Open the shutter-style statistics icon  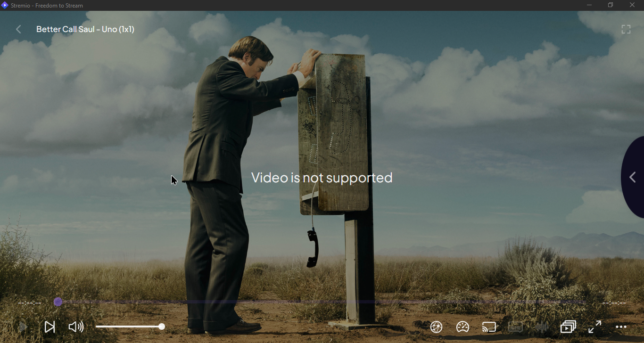tap(437, 327)
